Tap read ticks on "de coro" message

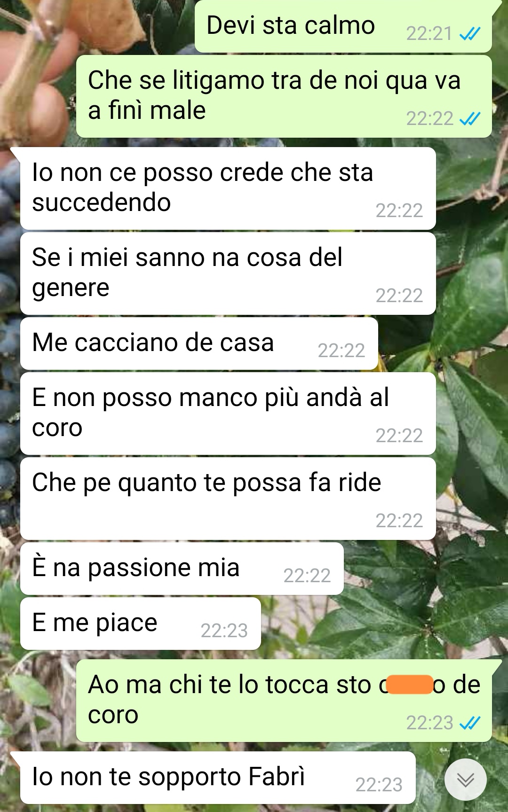click(470, 723)
